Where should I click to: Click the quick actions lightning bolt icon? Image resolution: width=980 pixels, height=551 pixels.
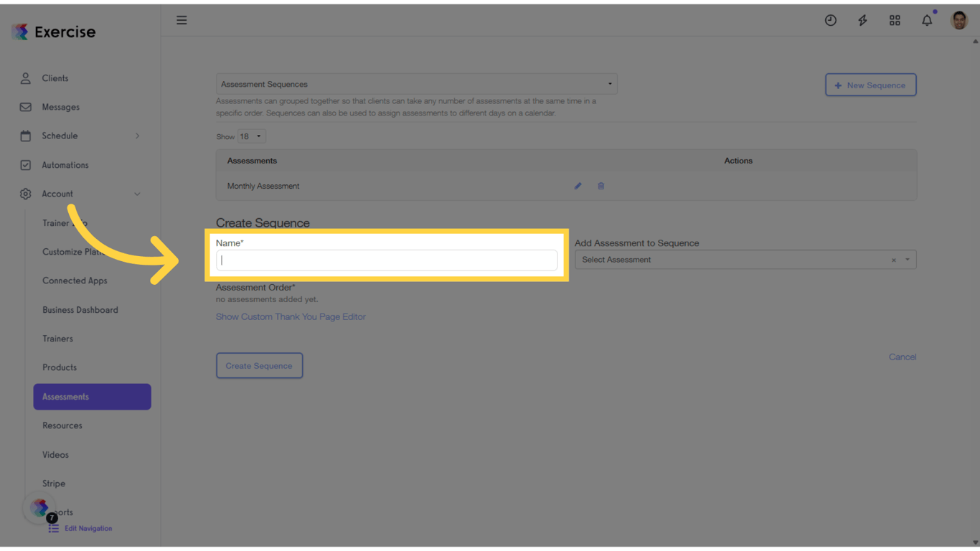pos(862,20)
